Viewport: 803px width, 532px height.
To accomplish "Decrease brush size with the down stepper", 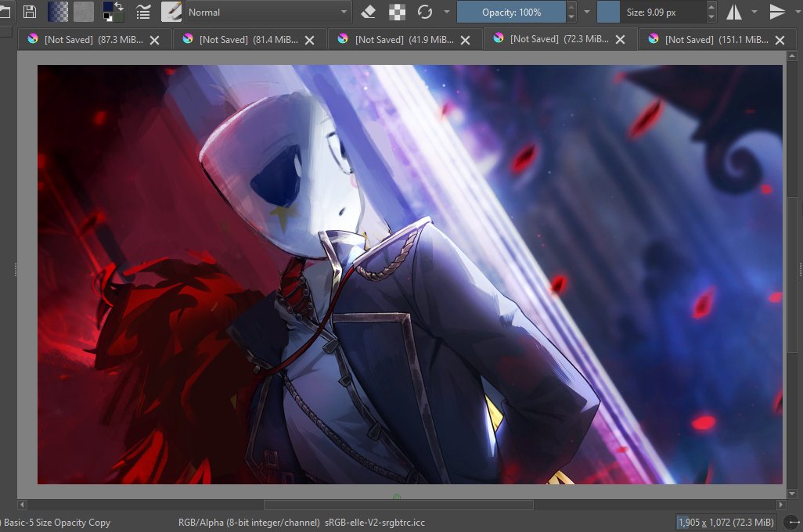I will click(x=711, y=17).
